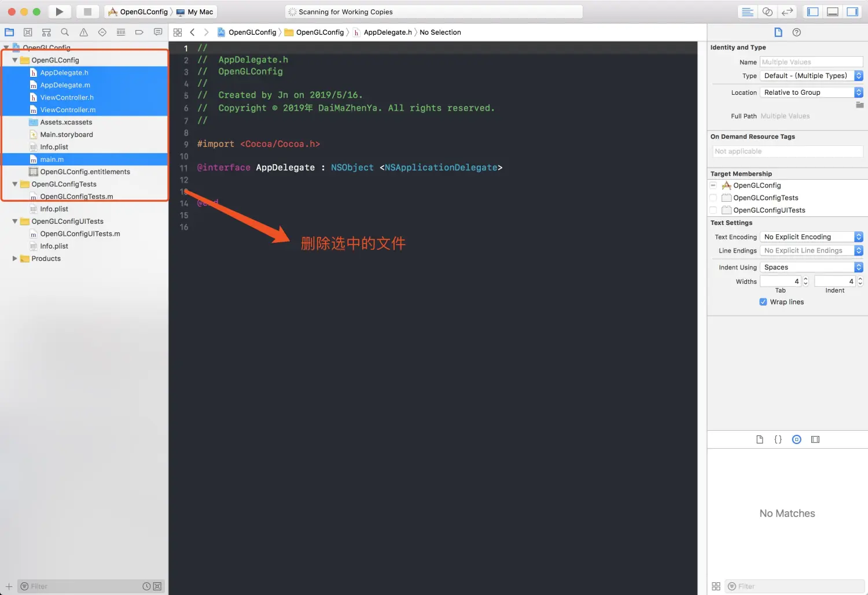868x595 pixels.
Task: Open the Symbol navigator tab
Action: point(46,32)
